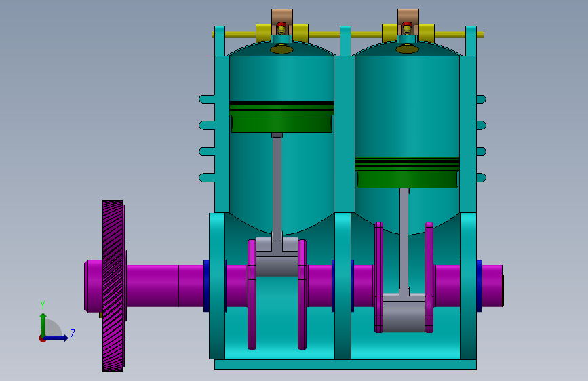Select the purple helical gear on the crankshaft

[x=113, y=286]
